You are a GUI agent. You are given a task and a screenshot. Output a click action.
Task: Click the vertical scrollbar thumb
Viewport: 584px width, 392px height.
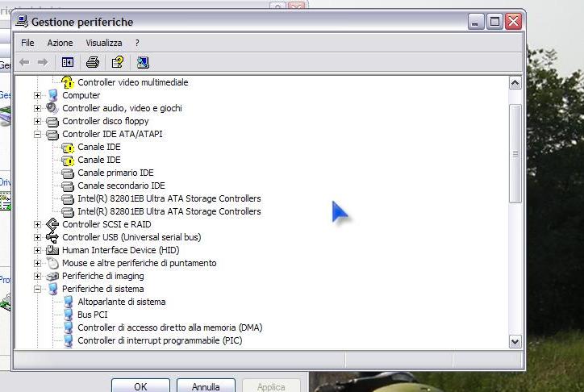point(515,154)
